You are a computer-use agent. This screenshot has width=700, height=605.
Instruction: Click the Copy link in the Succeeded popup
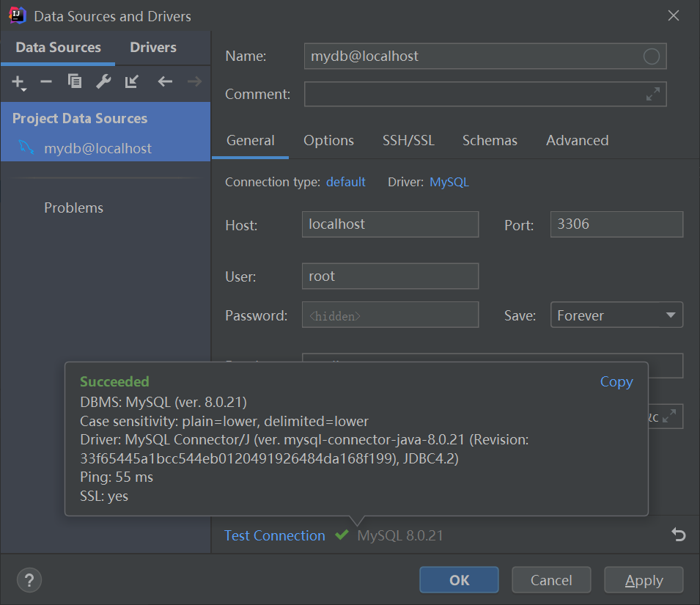[616, 381]
